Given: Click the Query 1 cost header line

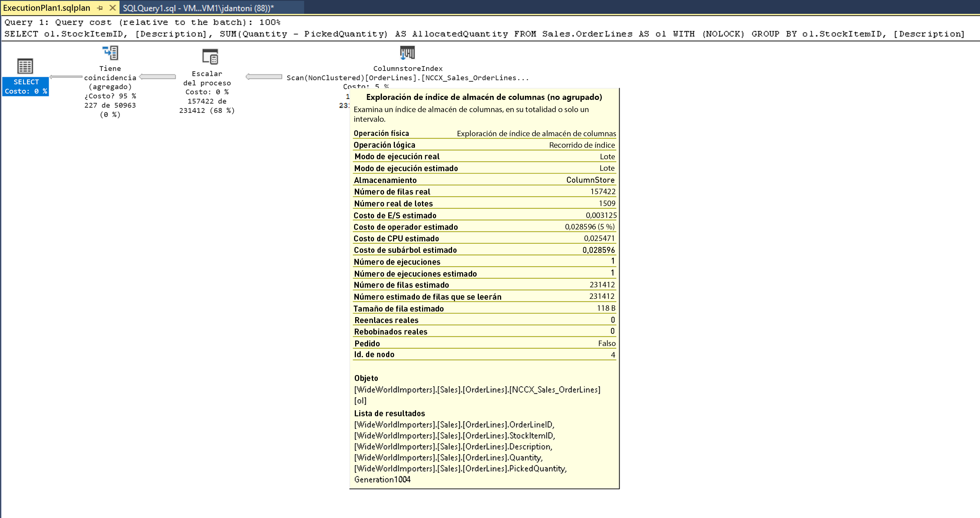Looking at the screenshot, I should [142, 22].
